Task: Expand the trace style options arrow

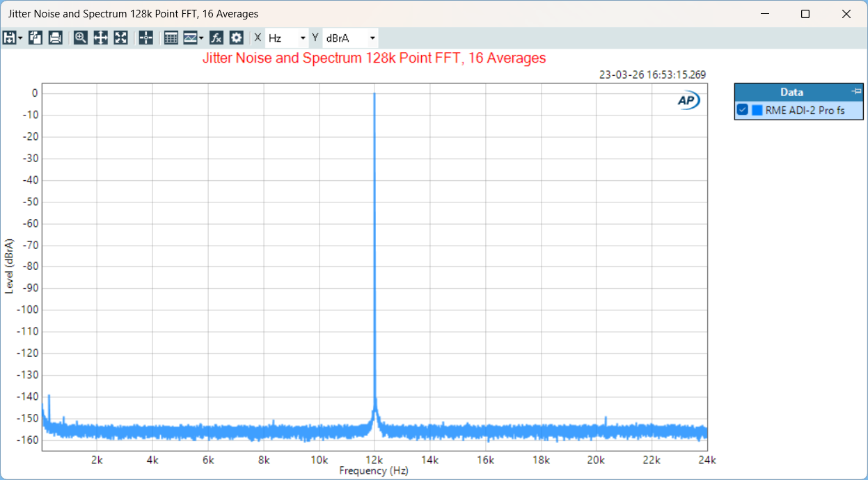Action: tap(200, 38)
